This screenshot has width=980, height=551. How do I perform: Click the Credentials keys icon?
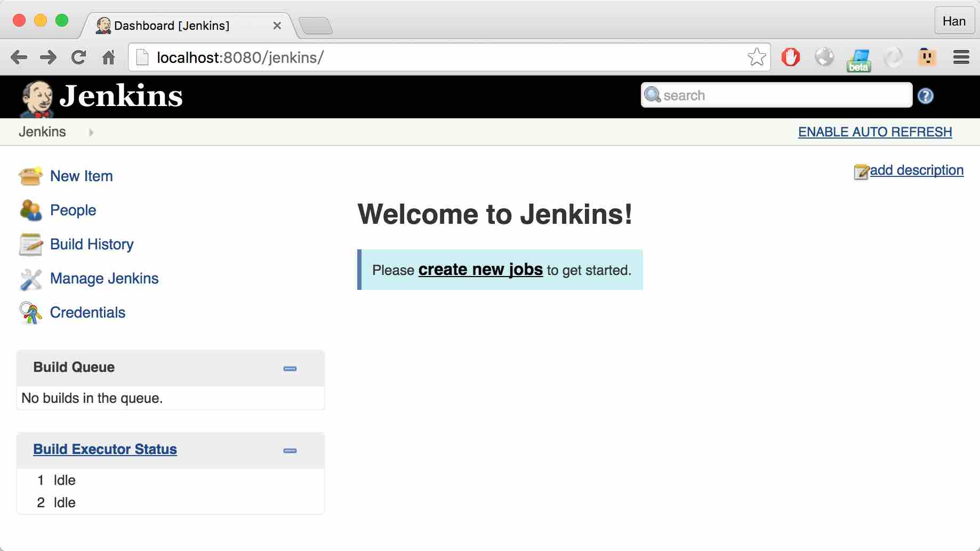click(x=30, y=313)
